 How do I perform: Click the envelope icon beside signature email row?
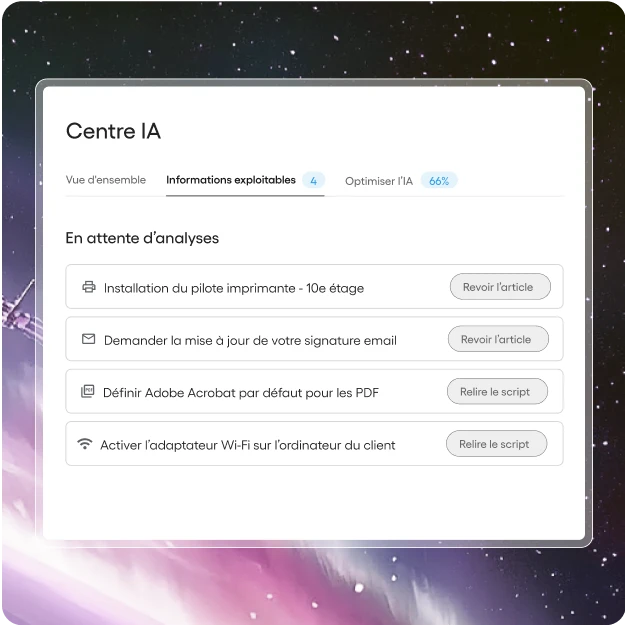click(x=88, y=339)
